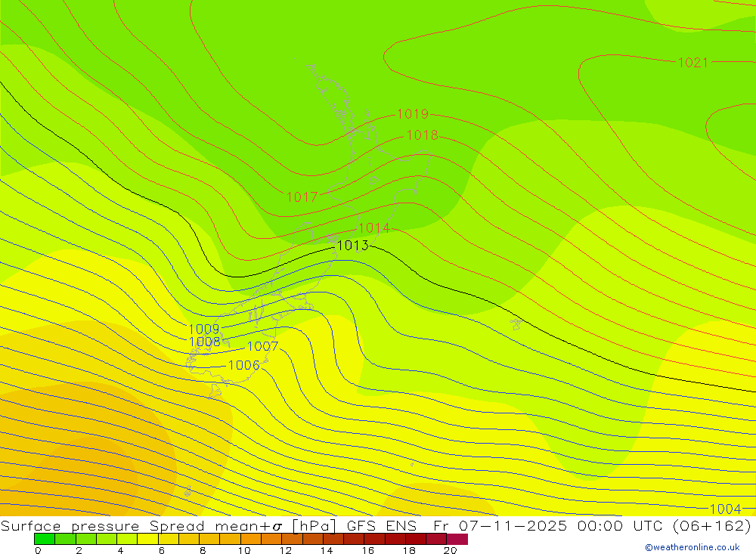Click the 1007 contour label
This screenshot has width=756, height=554.
[262, 346]
